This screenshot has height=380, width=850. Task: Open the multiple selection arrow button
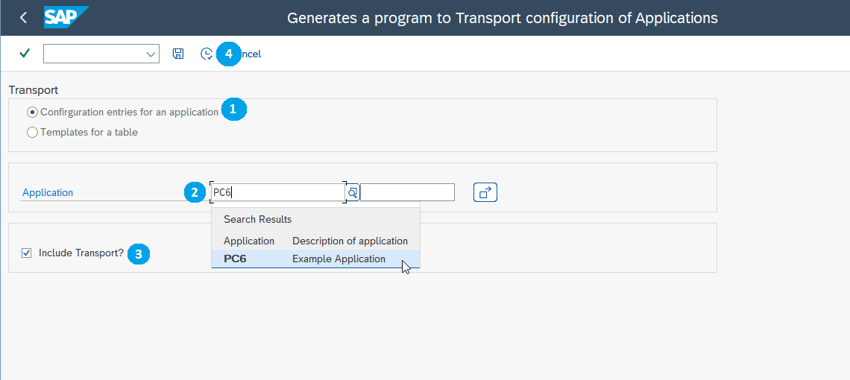coord(485,192)
